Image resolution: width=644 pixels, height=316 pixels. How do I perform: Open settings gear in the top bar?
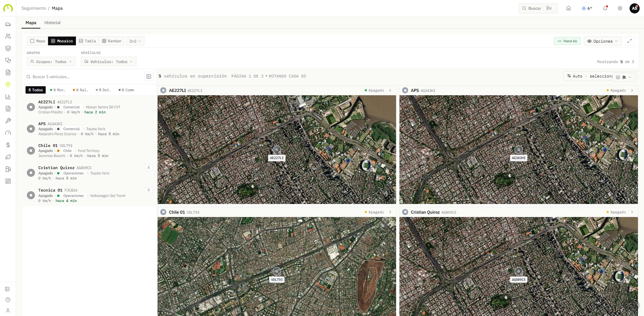point(620,8)
